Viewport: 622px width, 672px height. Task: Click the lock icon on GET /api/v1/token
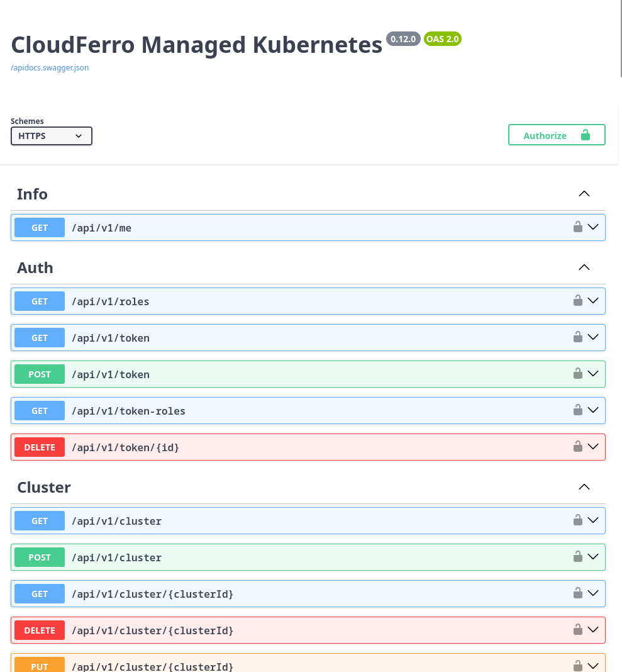(x=578, y=337)
